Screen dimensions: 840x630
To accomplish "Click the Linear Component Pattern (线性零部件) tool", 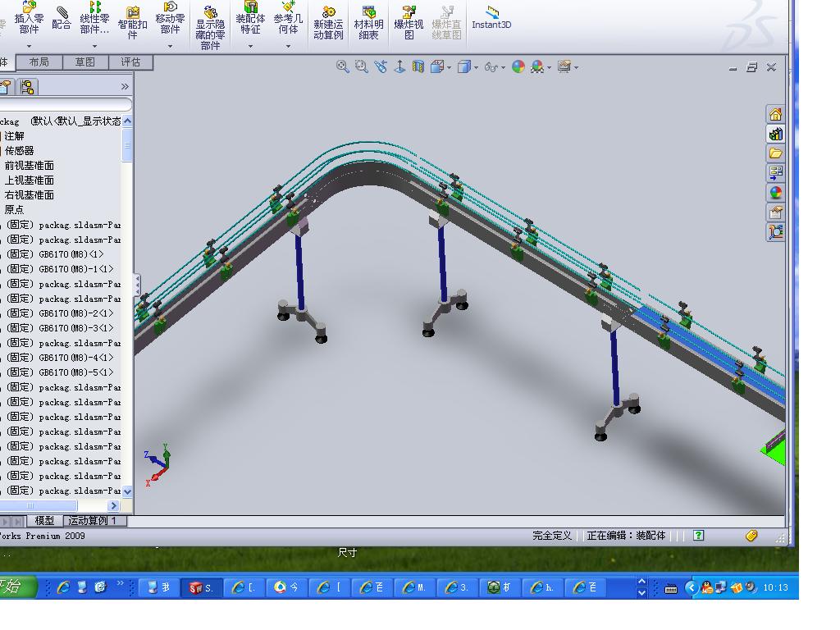I will [x=94, y=19].
